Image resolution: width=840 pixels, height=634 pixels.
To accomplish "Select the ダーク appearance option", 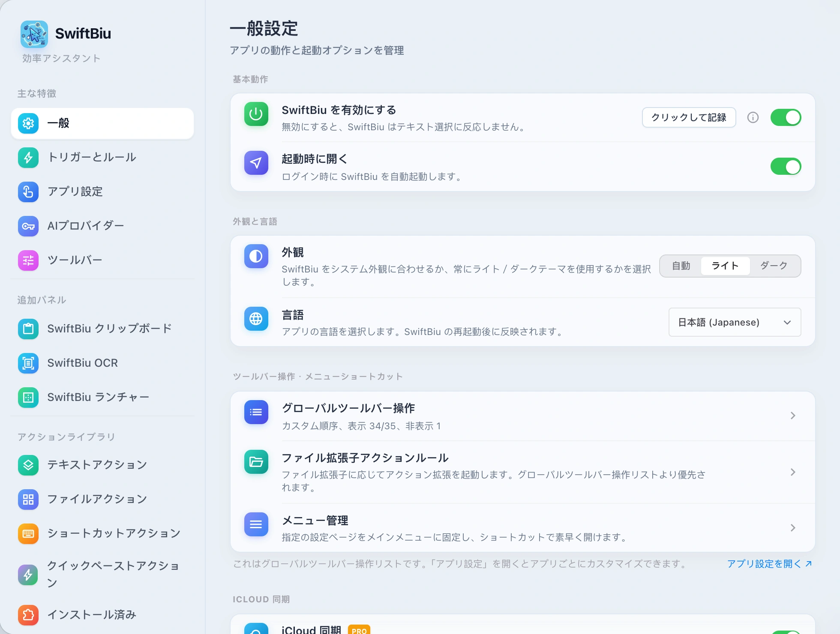I will [774, 266].
